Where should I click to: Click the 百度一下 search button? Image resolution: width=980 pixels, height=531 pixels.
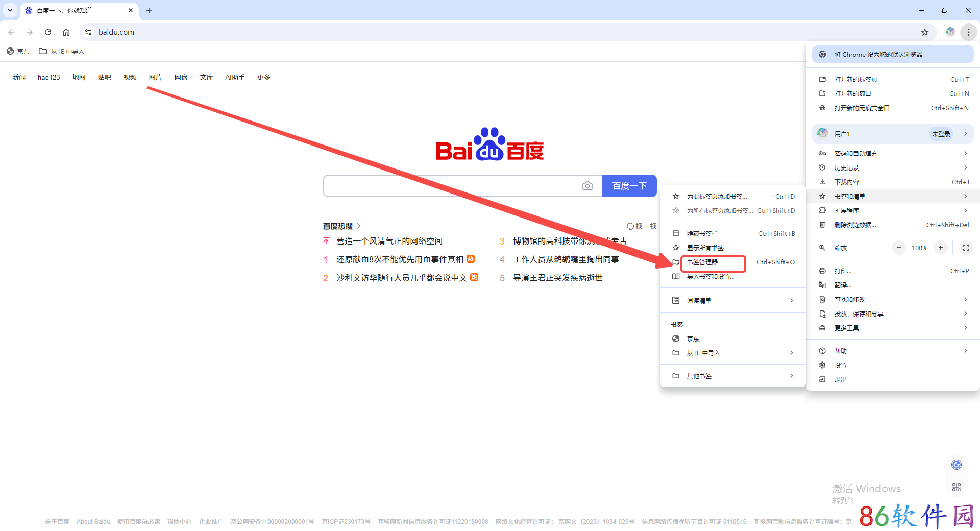629,186
